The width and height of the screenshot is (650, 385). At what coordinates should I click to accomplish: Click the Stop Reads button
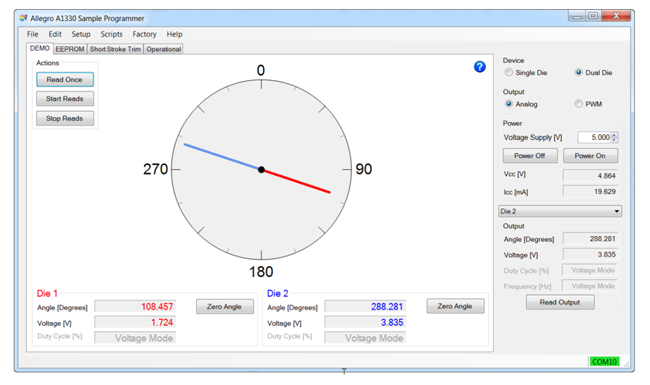pyautogui.click(x=65, y=119)
